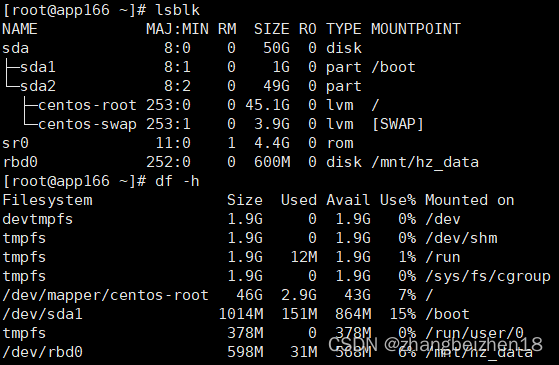Click the lsblk command text
The width and height of the screenshot is (559, 365).
point(178,10)
